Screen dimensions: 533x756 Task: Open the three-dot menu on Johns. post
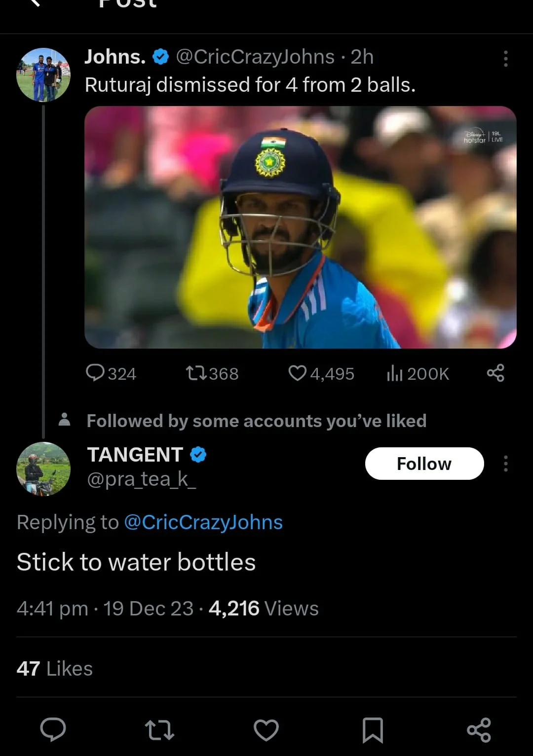tap(505, 59)
